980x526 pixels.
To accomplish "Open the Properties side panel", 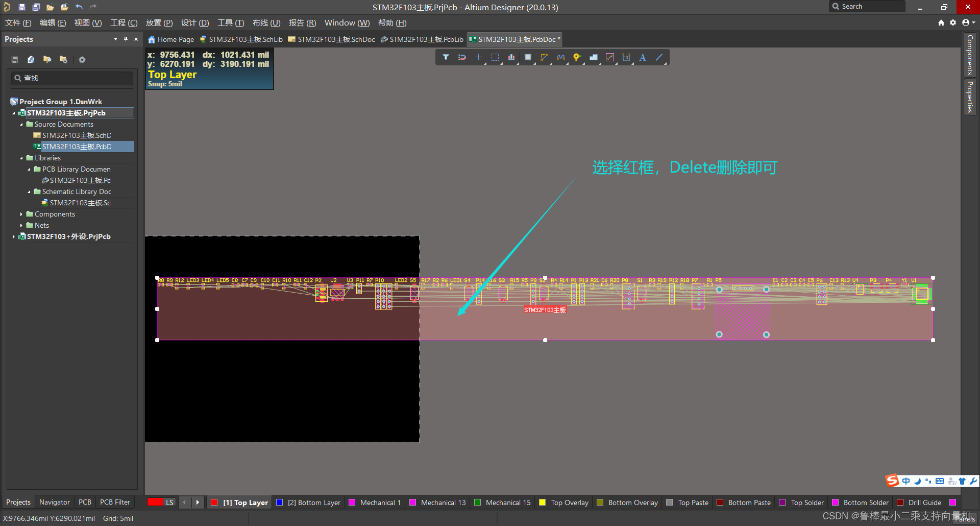I will coord(970,97).
